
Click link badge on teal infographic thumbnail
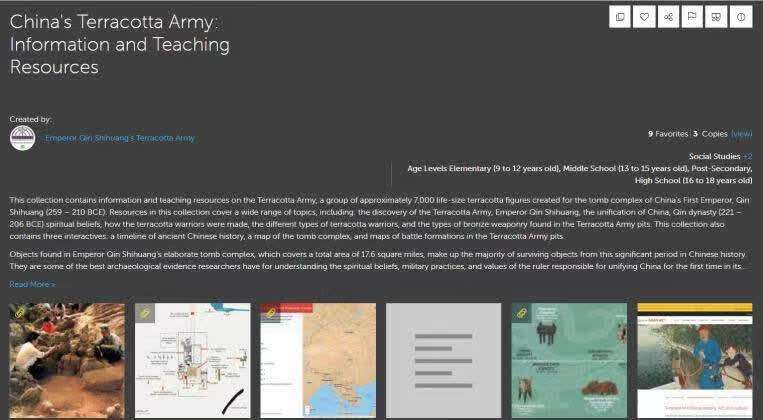click(521, 313)
